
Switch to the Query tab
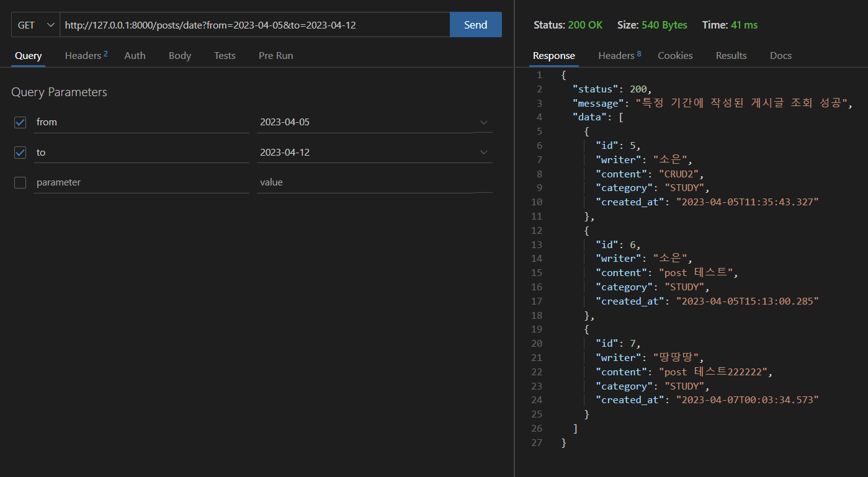click(28, 56)
